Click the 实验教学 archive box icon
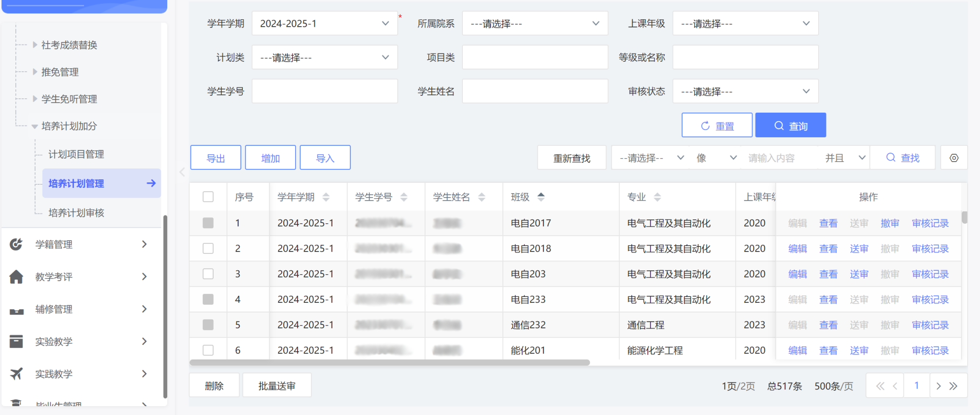Screen dimensions: 980x415 (16, 341)
